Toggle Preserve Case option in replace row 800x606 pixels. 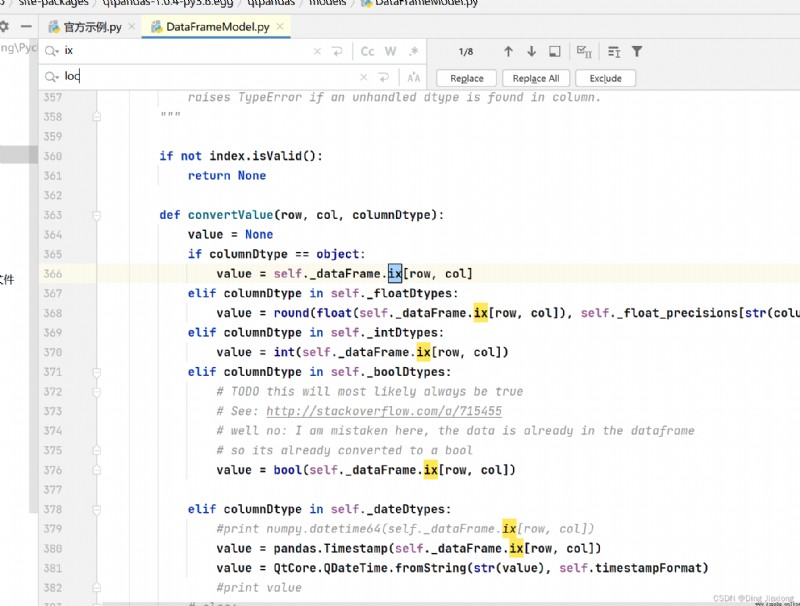coord(414,78)
